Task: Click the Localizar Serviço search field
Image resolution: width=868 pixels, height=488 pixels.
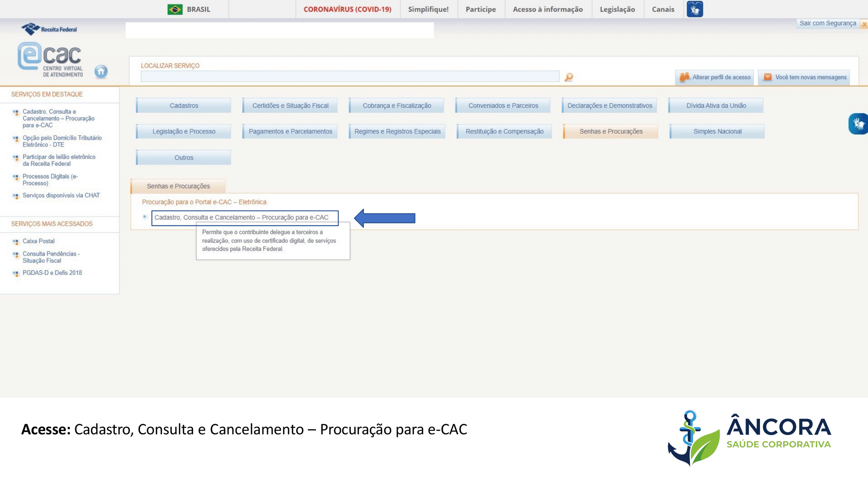Action: pyautogui.click(x=350, y=76)
